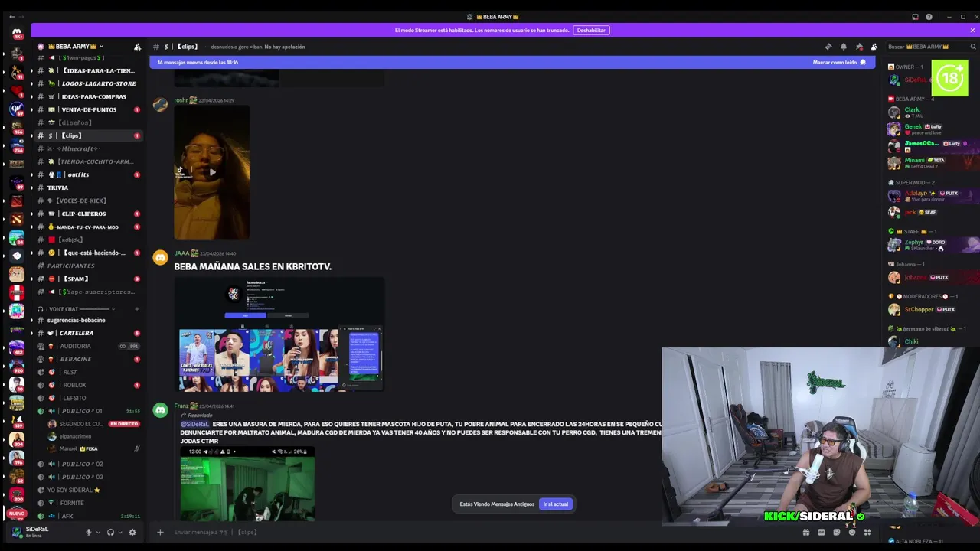This screenshot has width=980, height=551.
Task: Go back with the title bar arrow
Action: [x=11, y=17]
